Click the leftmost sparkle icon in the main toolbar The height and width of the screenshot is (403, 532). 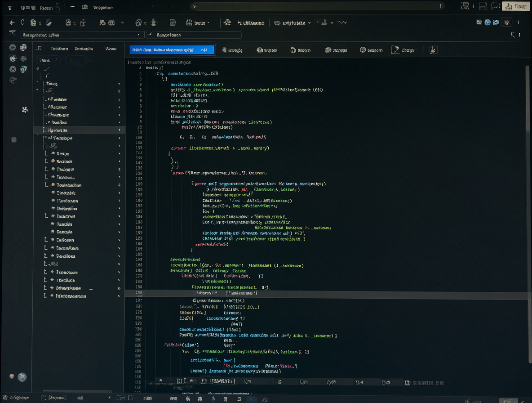click(x=12, y=22)
